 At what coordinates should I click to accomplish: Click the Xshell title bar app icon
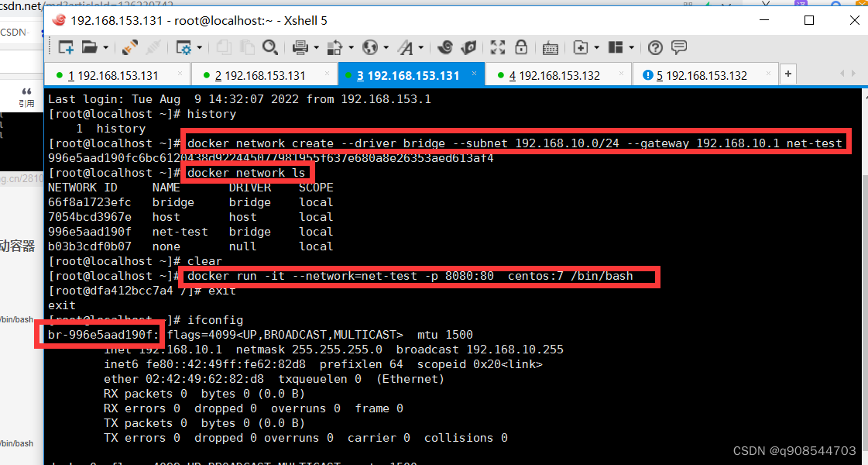(59, 20)
